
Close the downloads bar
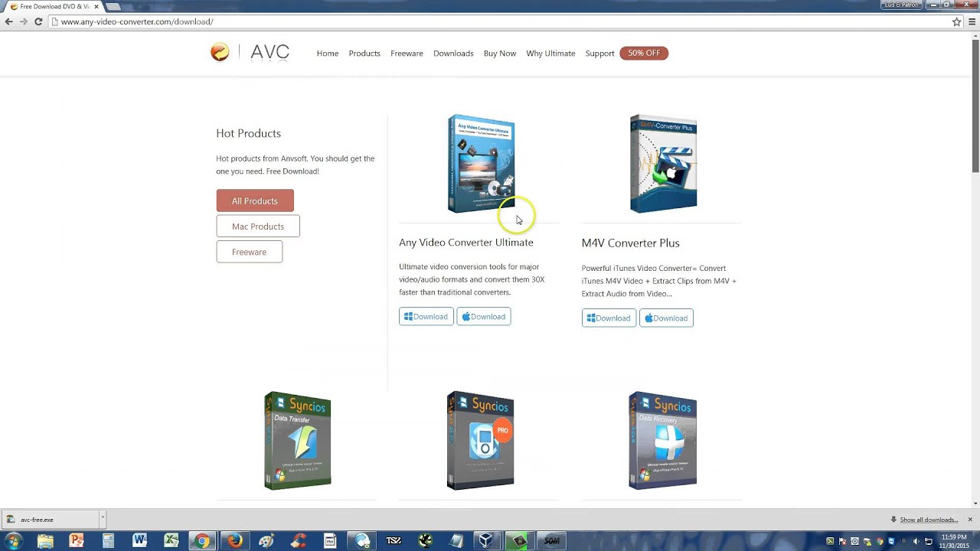970,520
